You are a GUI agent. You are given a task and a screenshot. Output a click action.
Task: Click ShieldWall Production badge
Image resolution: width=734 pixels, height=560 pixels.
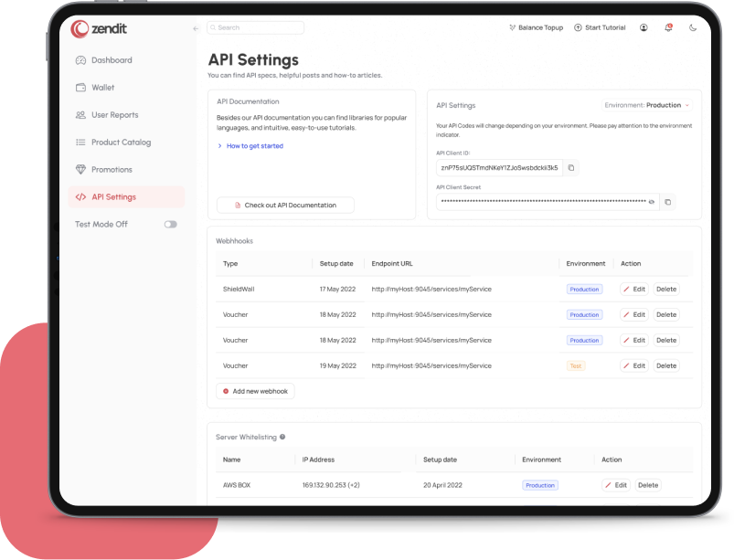pyautogui.click(x=584, y=289)
